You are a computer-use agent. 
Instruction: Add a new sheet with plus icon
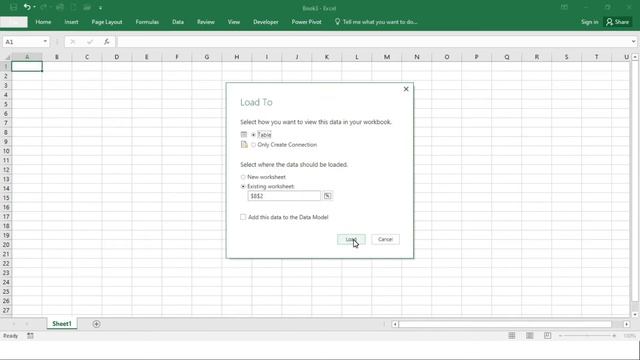96,324
